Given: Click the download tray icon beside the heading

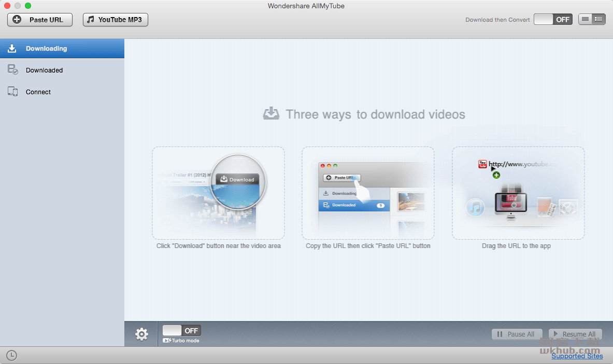Looking at the screenshot, I should [271, 113].
